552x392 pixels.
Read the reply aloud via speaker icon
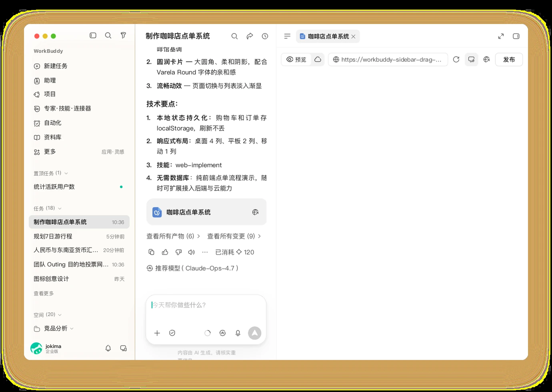(x=192, y=252)
